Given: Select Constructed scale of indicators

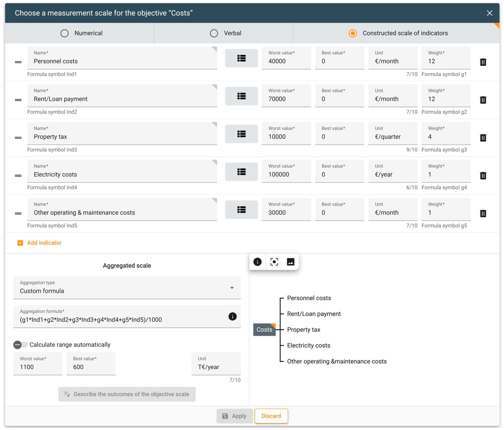Looking at the screenshot, I should click(x=352, y=33).
